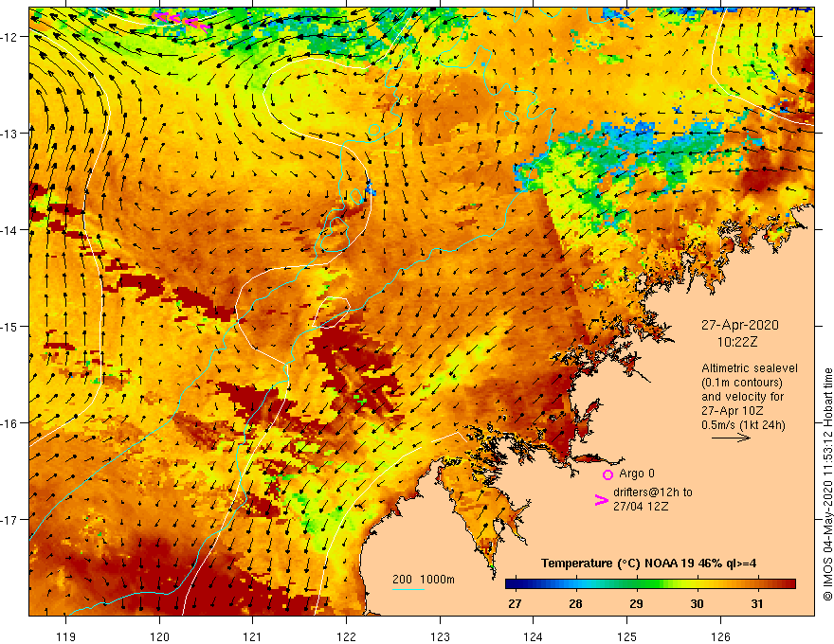
Task: Click the '27-Apr 10Z' legend line
Action: (x=733, y=411)
